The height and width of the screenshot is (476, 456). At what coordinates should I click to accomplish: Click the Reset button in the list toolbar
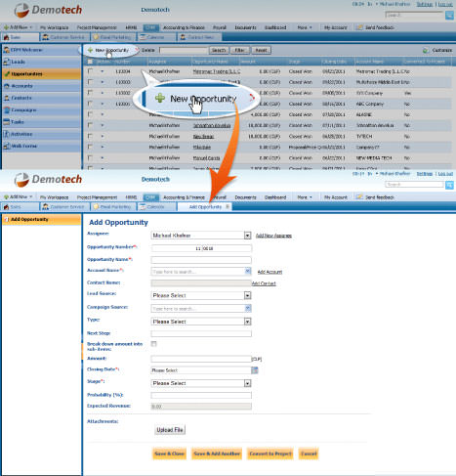click(261, 50)
